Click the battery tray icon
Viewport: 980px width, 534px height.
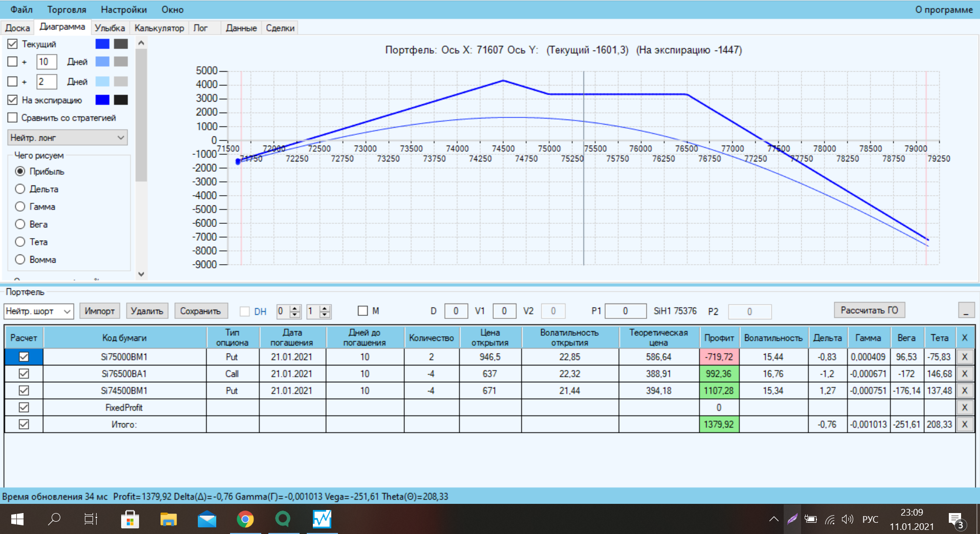pyautogui.click(x=811, y=519)
